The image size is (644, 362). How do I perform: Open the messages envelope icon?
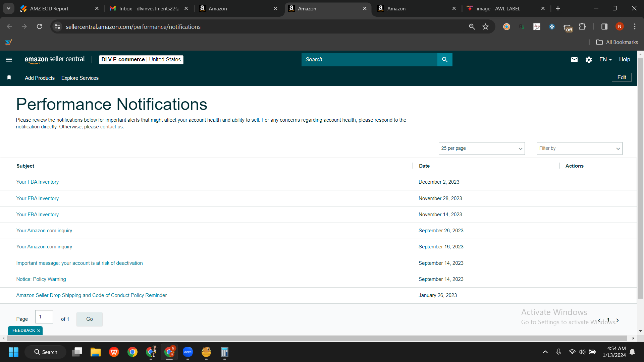tap(574, 60)
